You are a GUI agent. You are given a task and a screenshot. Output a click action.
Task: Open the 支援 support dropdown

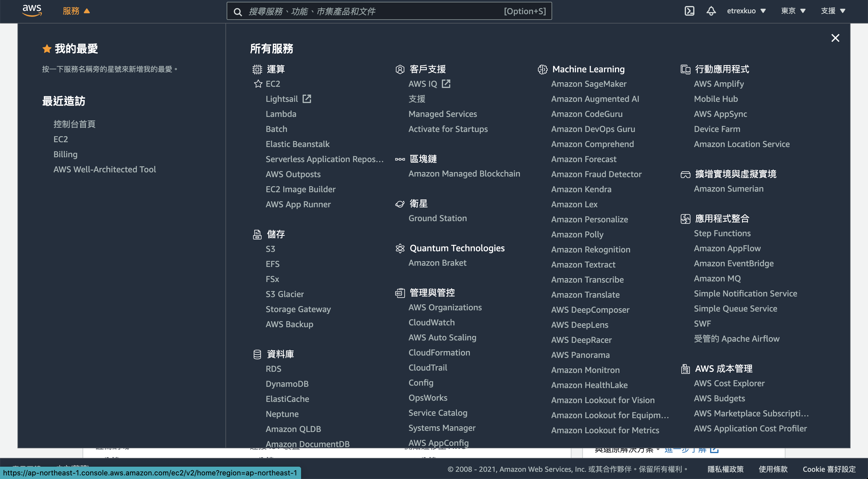pyautogui.click(x=833, y=11)
